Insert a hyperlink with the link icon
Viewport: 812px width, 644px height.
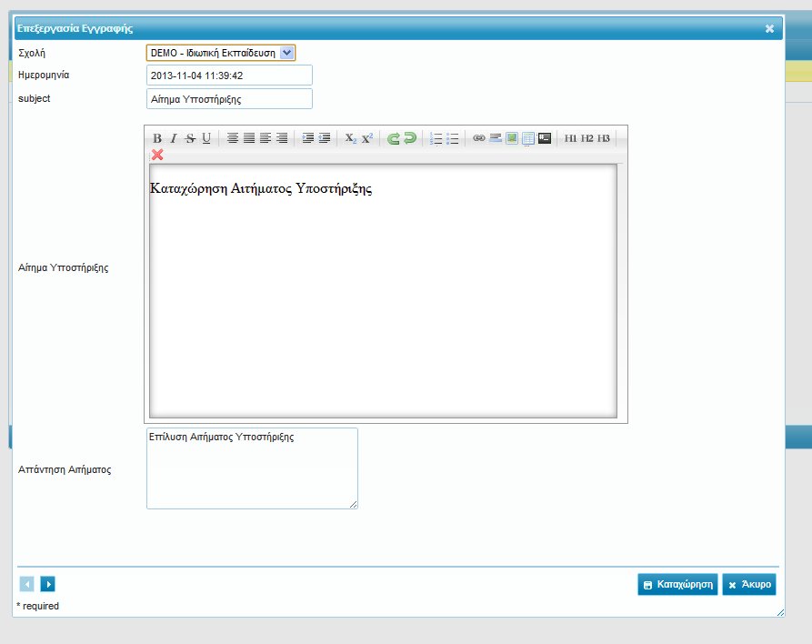[x=479, y=138]
